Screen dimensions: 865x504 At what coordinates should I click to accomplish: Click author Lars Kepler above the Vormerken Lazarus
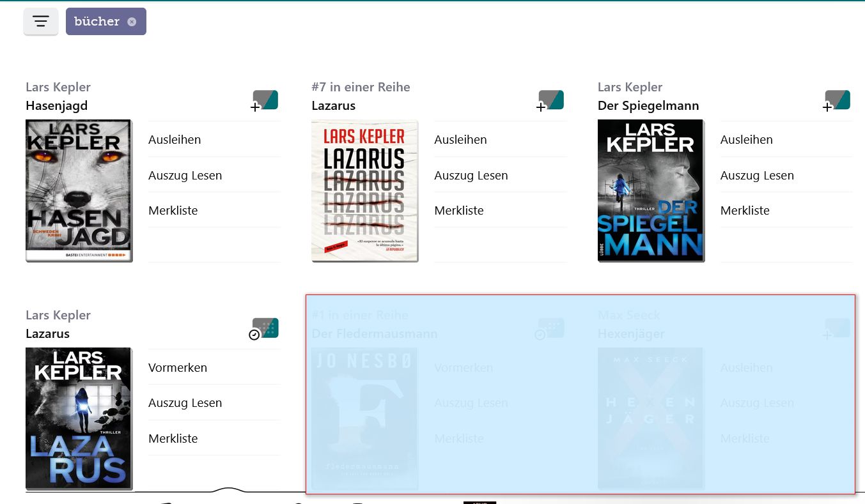[x=58, y=315]
